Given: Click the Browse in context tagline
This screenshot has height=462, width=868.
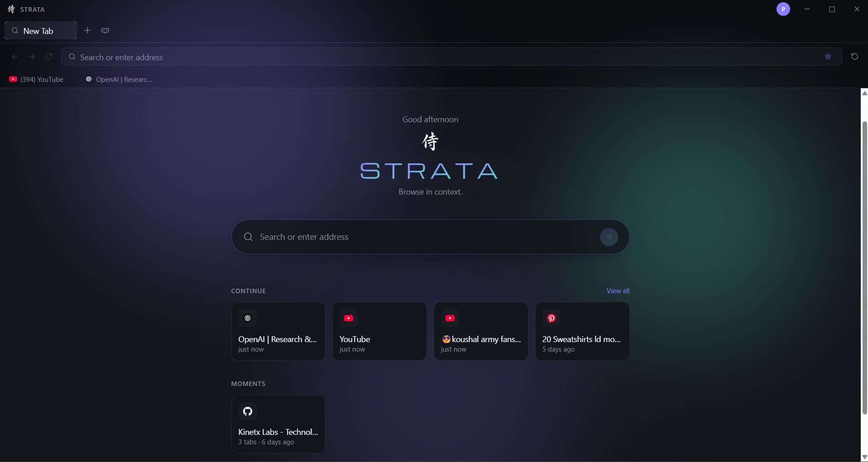Looking at the screenshot, I should pos(430,192).
